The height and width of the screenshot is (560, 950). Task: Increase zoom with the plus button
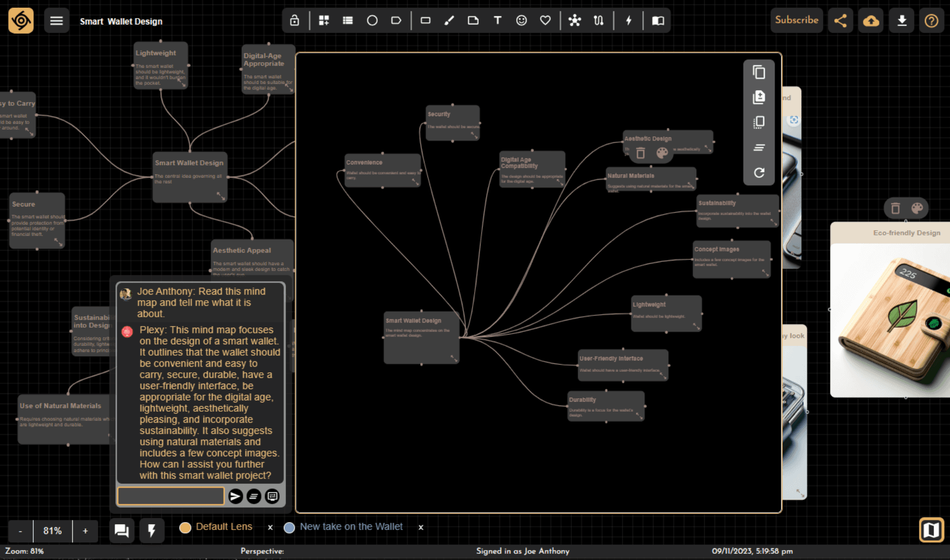click(x=85, y=531)
